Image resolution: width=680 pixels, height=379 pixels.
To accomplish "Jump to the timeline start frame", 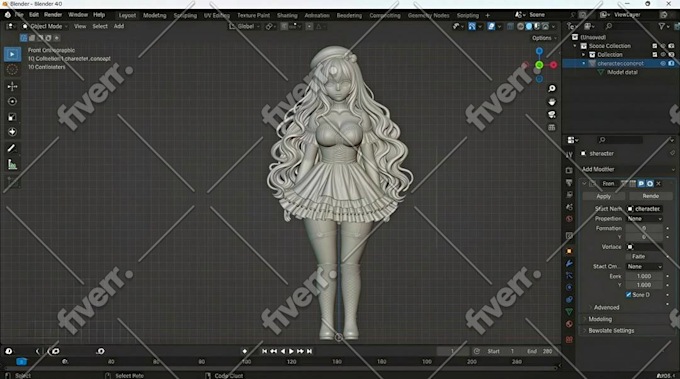I will [265, 351].
